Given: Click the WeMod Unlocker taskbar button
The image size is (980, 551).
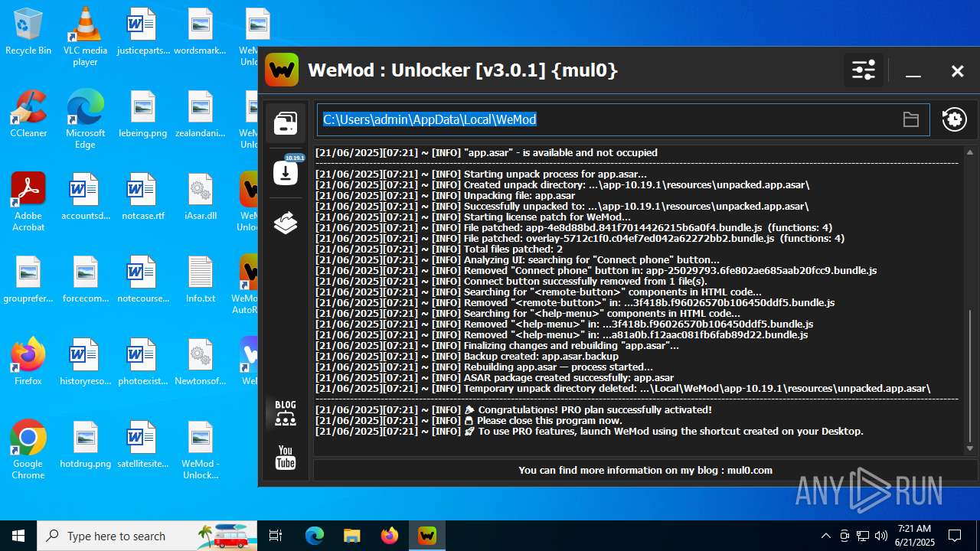Looking at the screenshot, I should tap(426, 536).
